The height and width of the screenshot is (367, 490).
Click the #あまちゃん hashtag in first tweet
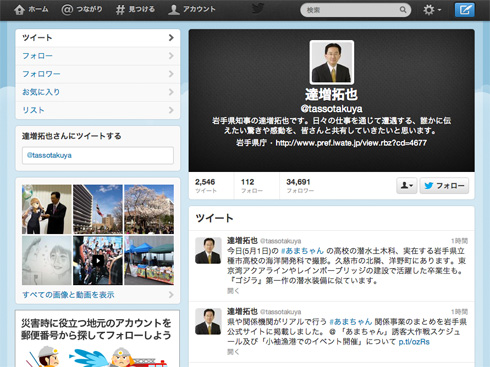[302, 251]
